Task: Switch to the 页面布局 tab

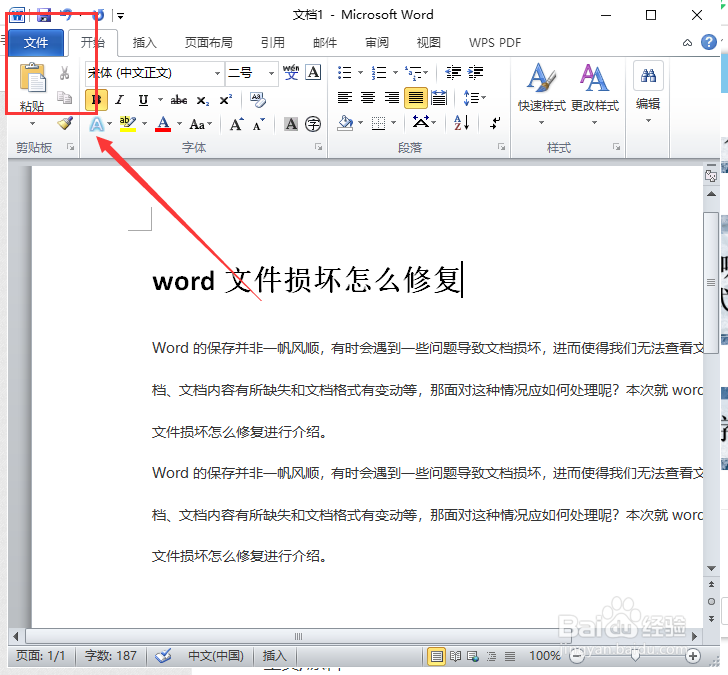Action: [208, 42]
